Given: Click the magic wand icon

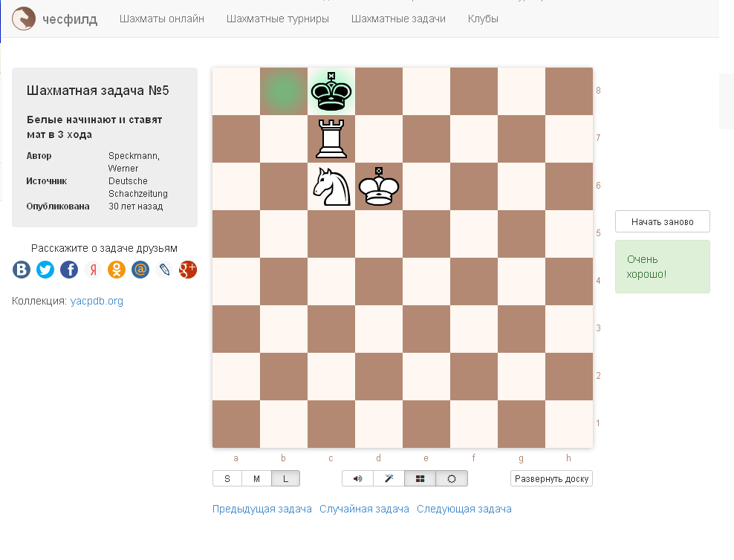Looking at the screenshot, I should coord(389,478).
